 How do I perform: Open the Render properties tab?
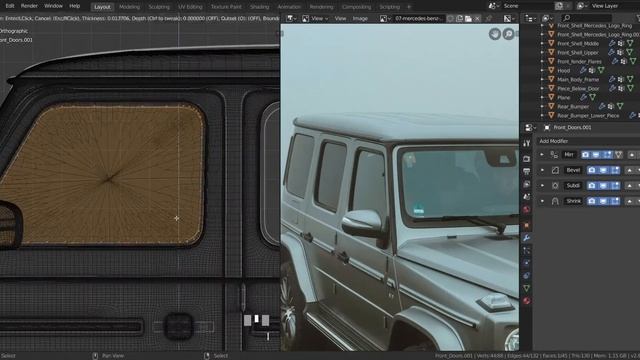(527, 158)
